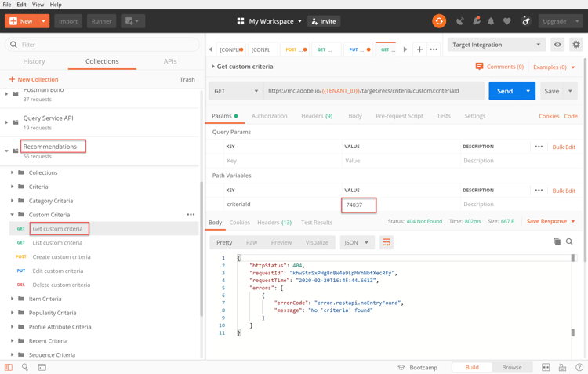Open the Cookies link
Image resolution: width=588 pixels, height=374 pixels.
[549, 116]
